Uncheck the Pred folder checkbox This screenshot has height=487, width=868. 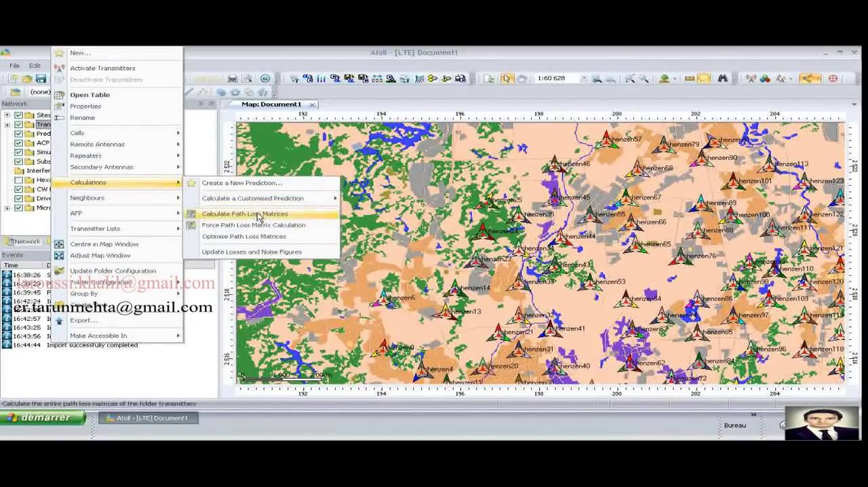point(18,134)
